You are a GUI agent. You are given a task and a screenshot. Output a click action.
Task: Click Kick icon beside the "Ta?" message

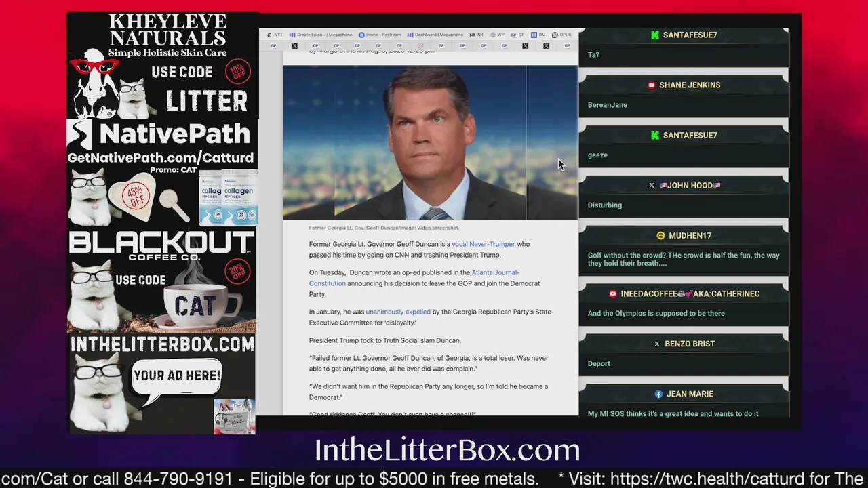pyautogui.click(x=655, y=35)
